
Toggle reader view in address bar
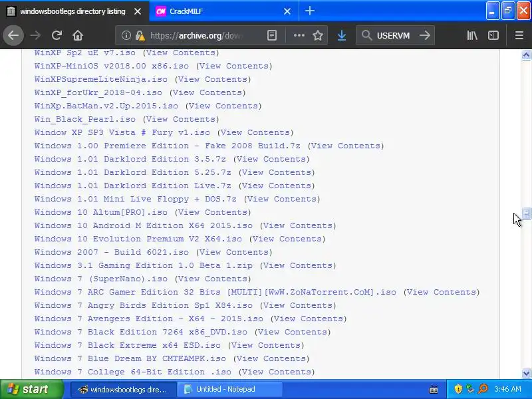pyautogui.click(x=272, y=35)
